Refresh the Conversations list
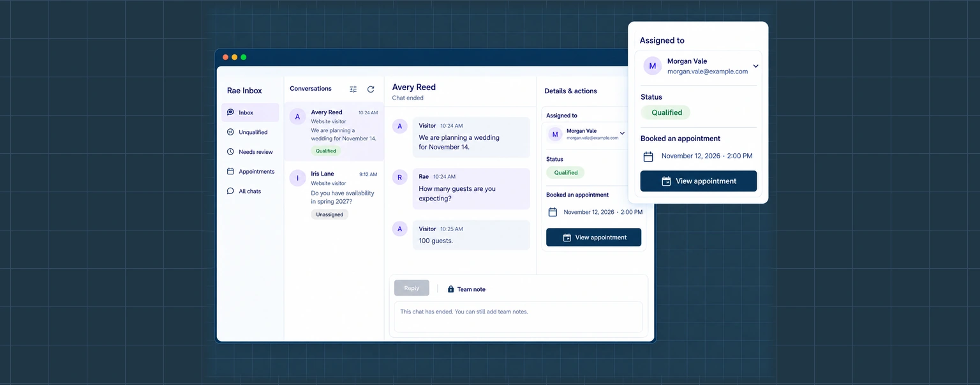 click(x=371, y=89)
